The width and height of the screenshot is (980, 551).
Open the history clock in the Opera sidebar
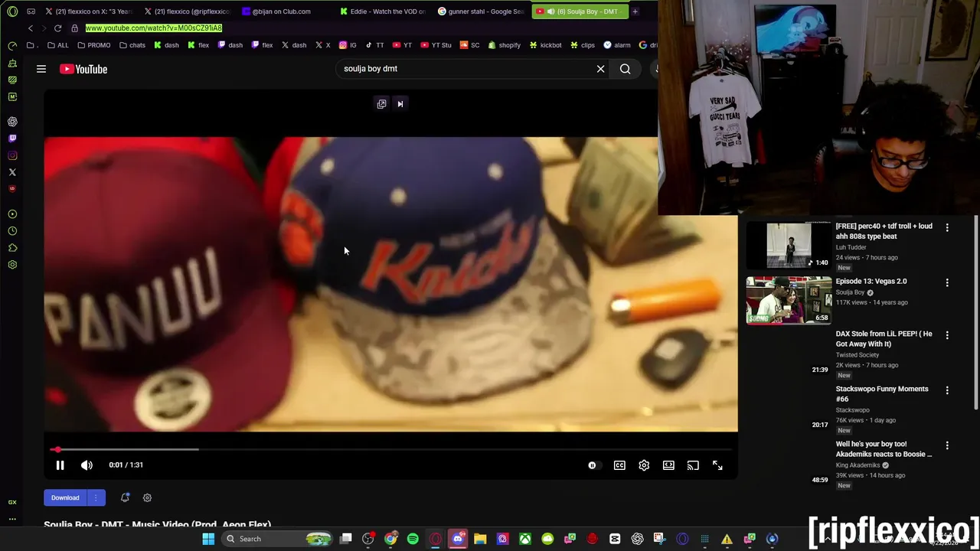pos(12,231)
